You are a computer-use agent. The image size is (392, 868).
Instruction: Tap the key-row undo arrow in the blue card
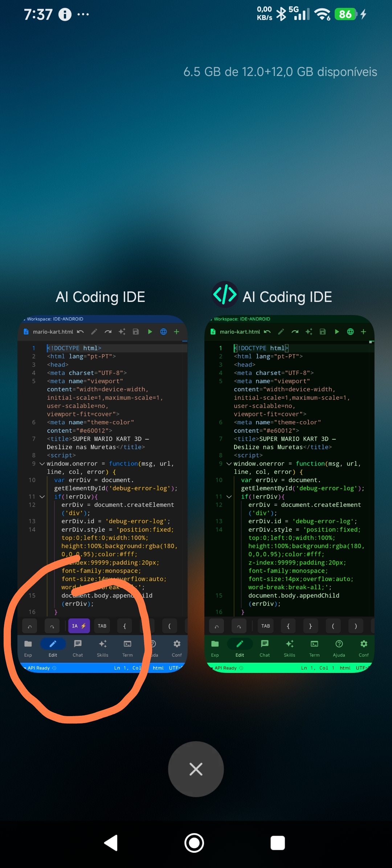pyautogui.click(x=30, y=626)
